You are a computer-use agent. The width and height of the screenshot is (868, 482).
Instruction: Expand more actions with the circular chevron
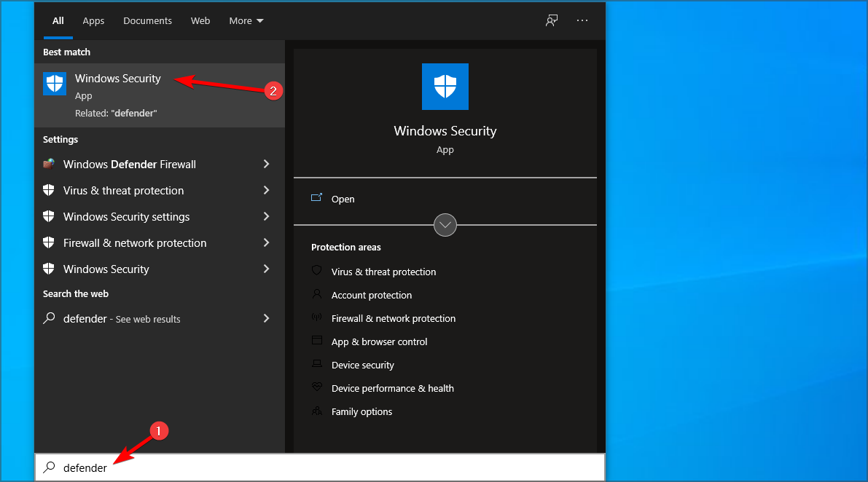445,225
